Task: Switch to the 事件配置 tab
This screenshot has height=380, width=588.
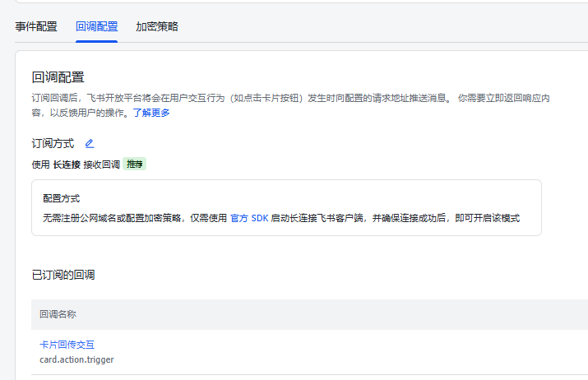Action: tap(36, 26)
